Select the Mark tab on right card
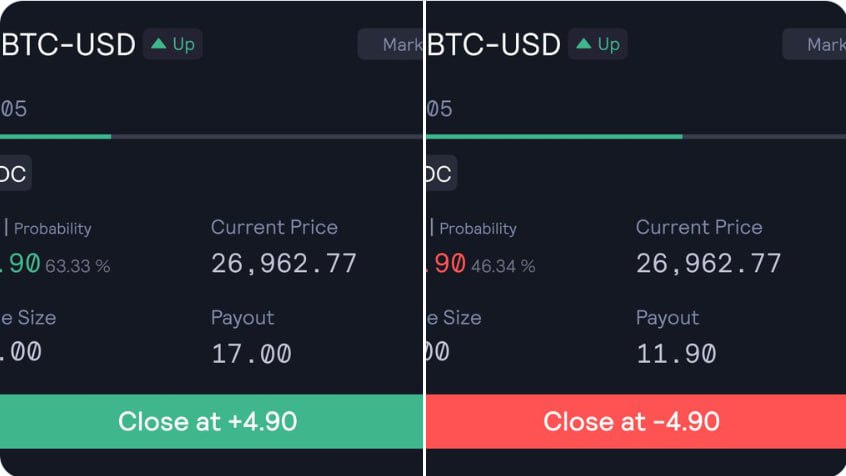This screenshot has height=476, width=846. (x=815, y=44)
